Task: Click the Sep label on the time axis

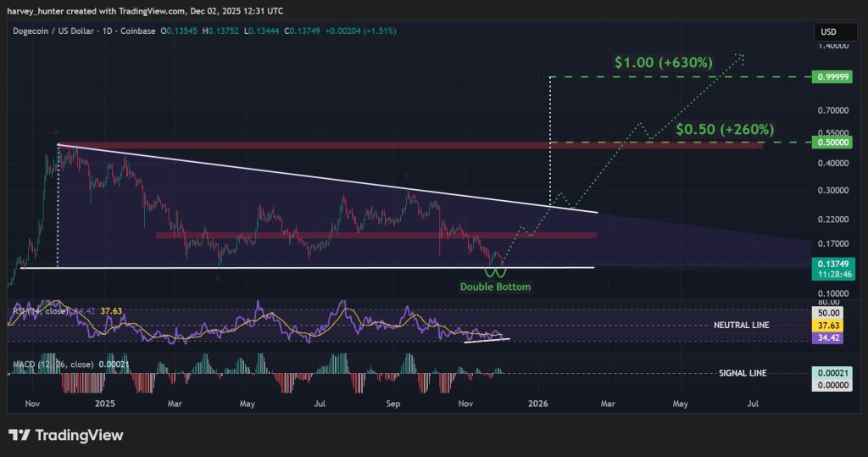Action: (x=393, y=404)
